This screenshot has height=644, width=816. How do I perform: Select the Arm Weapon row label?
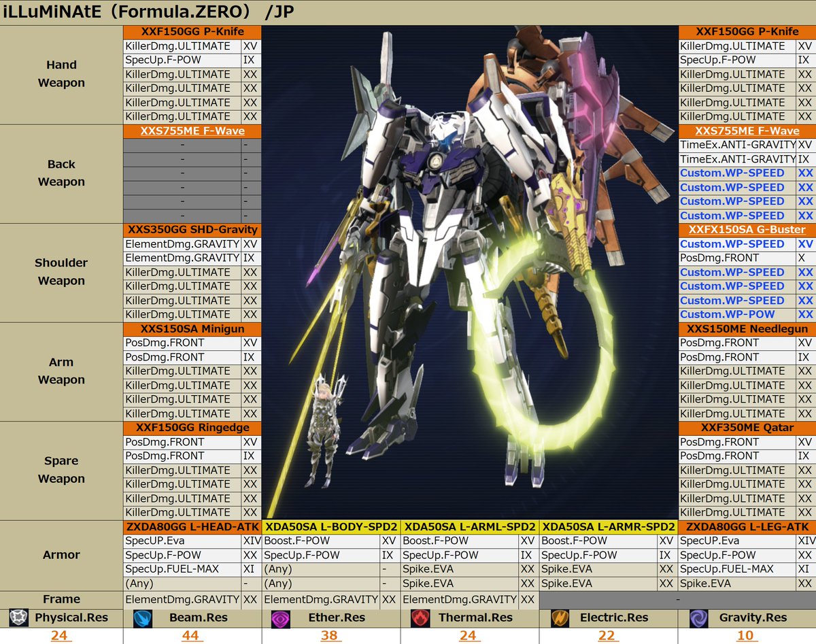61,371
